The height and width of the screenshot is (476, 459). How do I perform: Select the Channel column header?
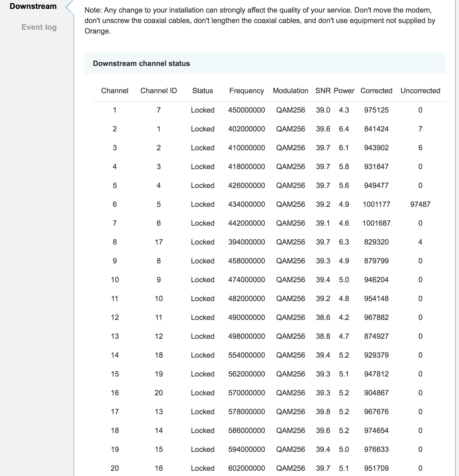pyautogui.click(x=115, y=91)
